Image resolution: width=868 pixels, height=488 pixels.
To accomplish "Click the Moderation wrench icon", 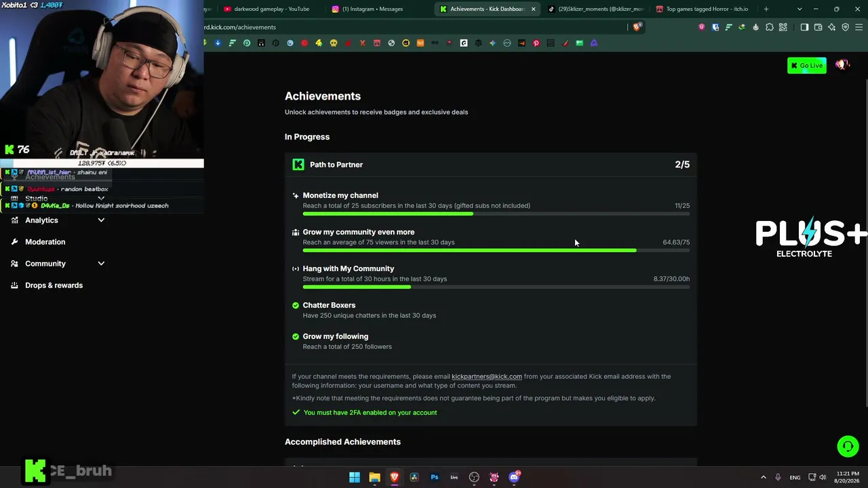I will click(14, 242).
